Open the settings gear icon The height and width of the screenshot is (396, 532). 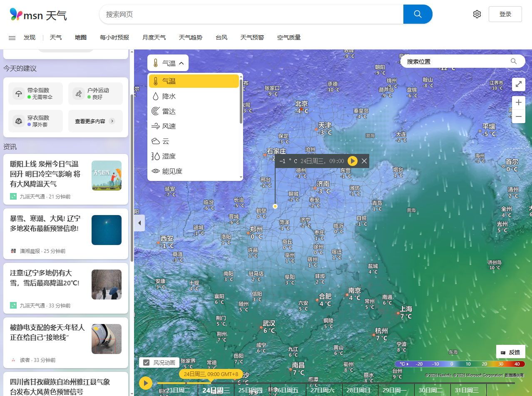coord(477,14)
